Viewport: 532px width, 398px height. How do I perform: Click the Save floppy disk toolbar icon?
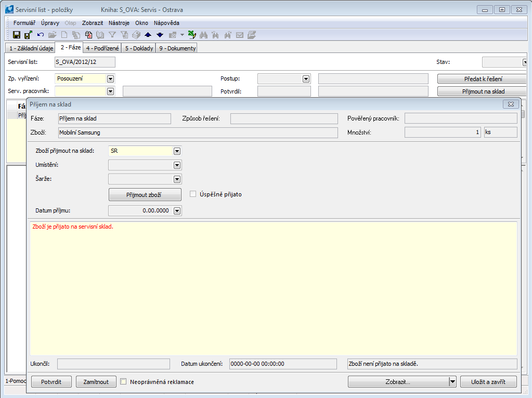pos(17,35)
